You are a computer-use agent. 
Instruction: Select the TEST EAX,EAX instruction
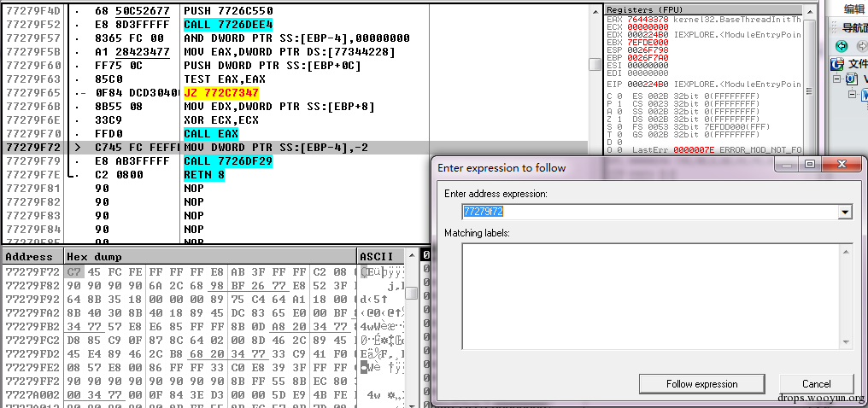pyautogui.click(x=225, y=79)
